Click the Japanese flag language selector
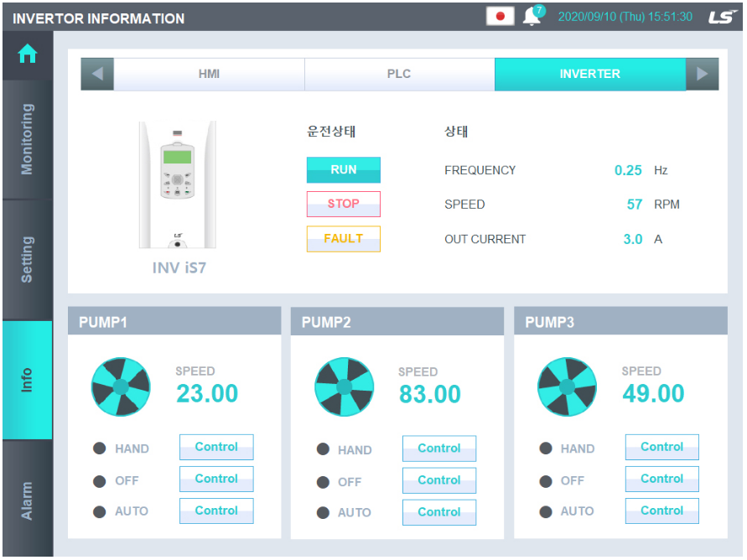 point(501,16)
